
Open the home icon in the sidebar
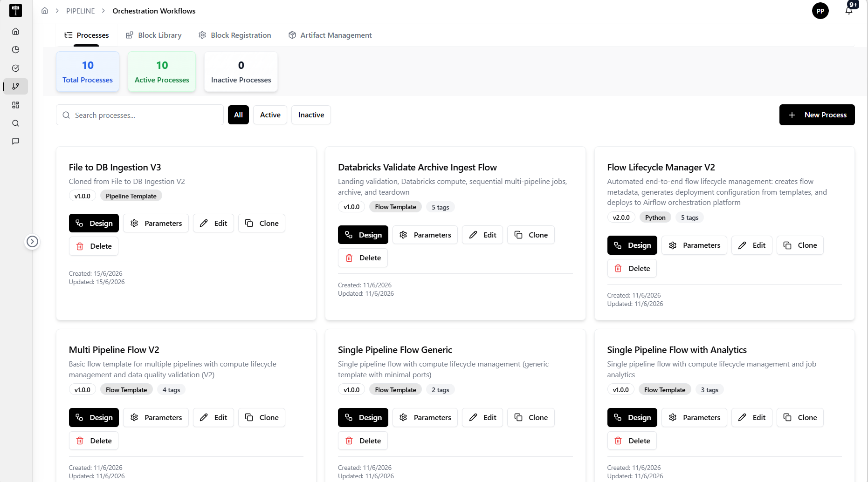(x=15, y=31)
